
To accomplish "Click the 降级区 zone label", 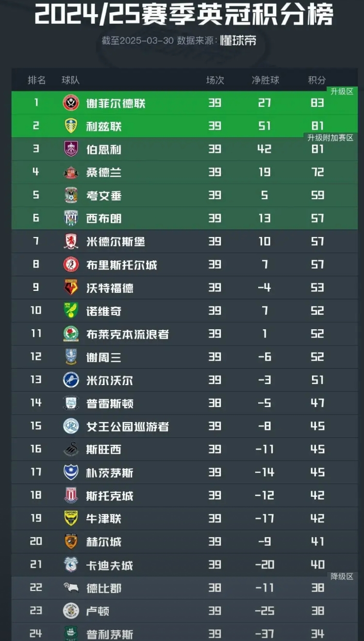I will click(x=342, y=577).
